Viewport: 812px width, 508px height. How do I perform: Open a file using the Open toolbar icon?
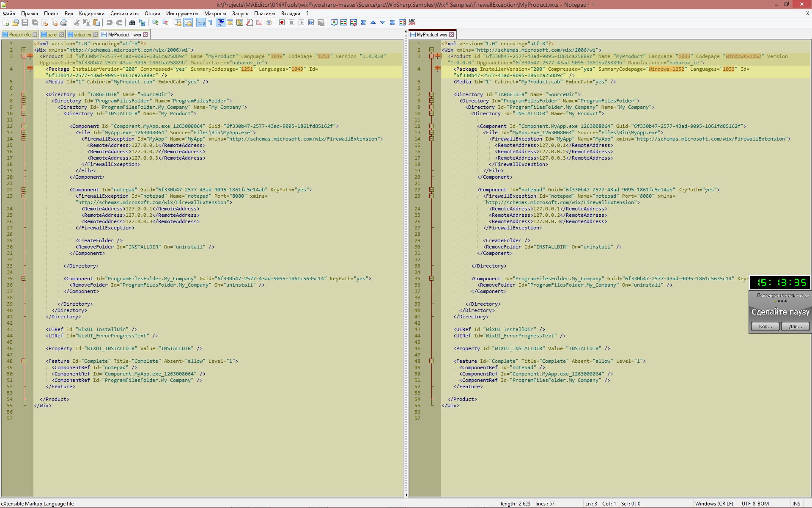tap(15, 23)
